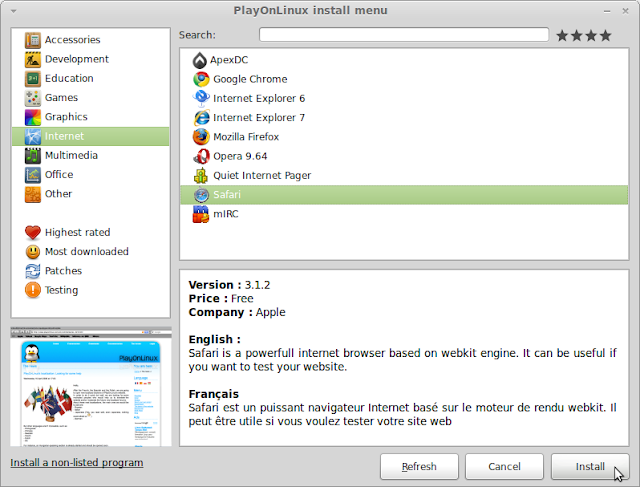Click the Opera 9.64 logo icon
Image resolution: width=640 pixels, height=487 pixels.
pyautogui.click(x=201, y=156)
